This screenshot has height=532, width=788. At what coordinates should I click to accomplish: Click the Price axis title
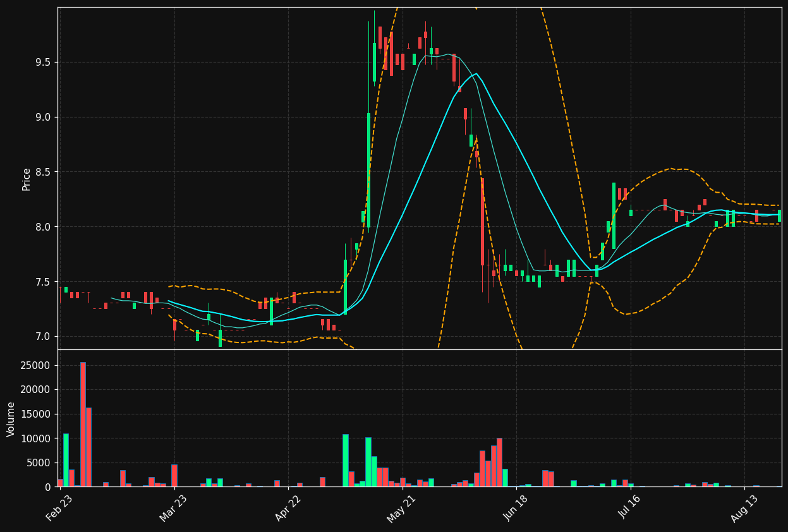(27, 179)
